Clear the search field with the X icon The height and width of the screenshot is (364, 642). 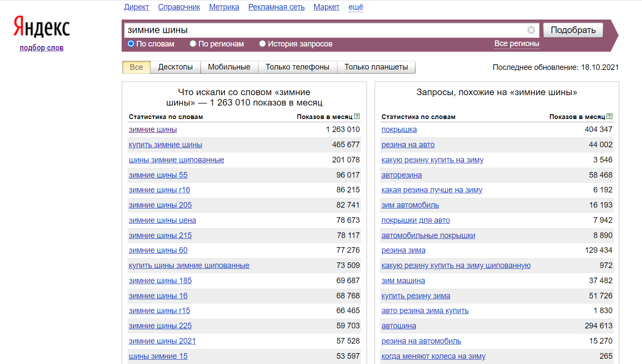531,30
